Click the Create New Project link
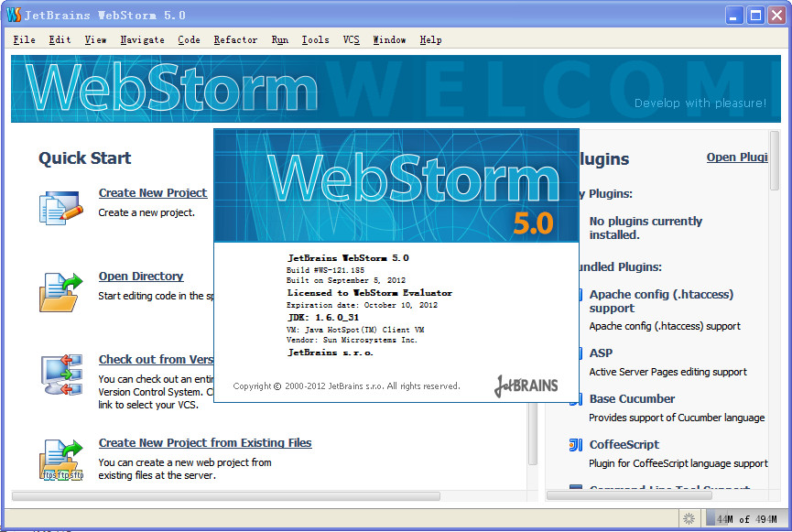Image resolution: width=792 pixels, height=532 pixels. (x=153, y=193)
